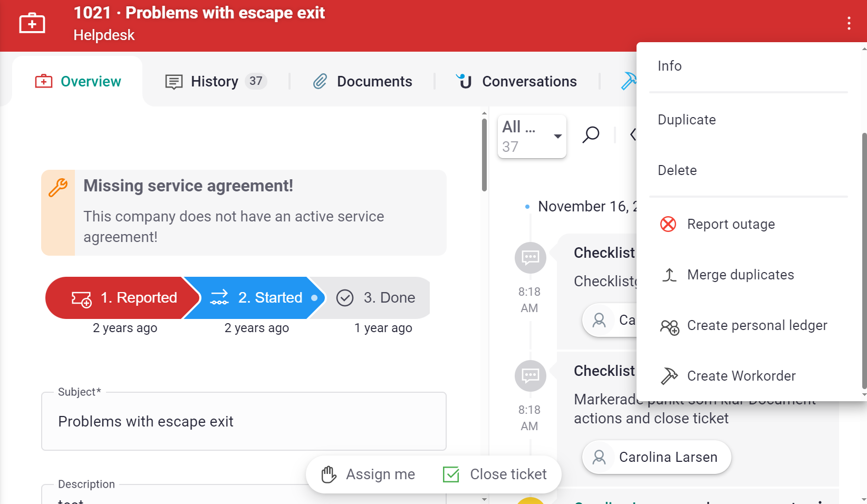Click the orange wrench warning icon
This screenshot has height=504, width=867.
click(x=58, y=188)
